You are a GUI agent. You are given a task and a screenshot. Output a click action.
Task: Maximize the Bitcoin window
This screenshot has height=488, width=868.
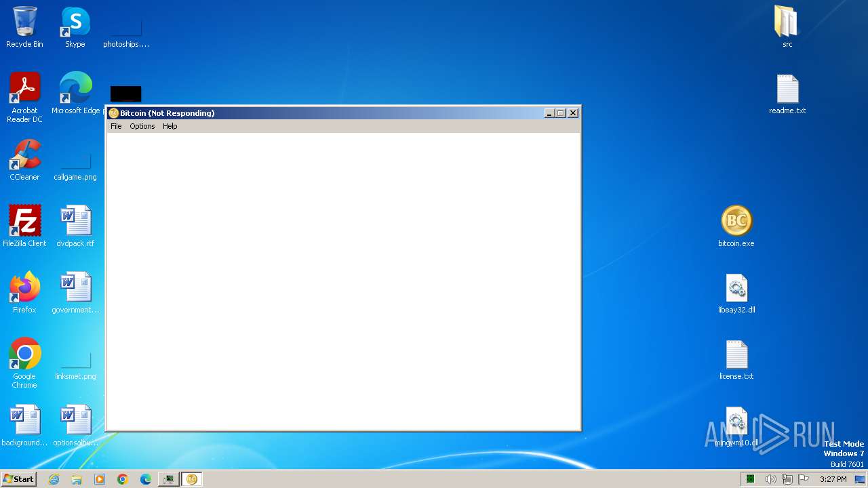click(x=561, y=113)
